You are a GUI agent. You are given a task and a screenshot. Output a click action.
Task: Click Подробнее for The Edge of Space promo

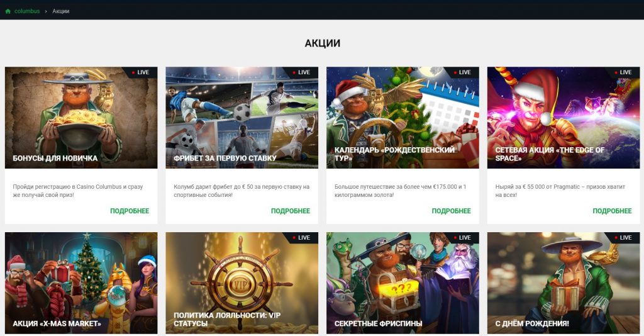coord(612,211)
